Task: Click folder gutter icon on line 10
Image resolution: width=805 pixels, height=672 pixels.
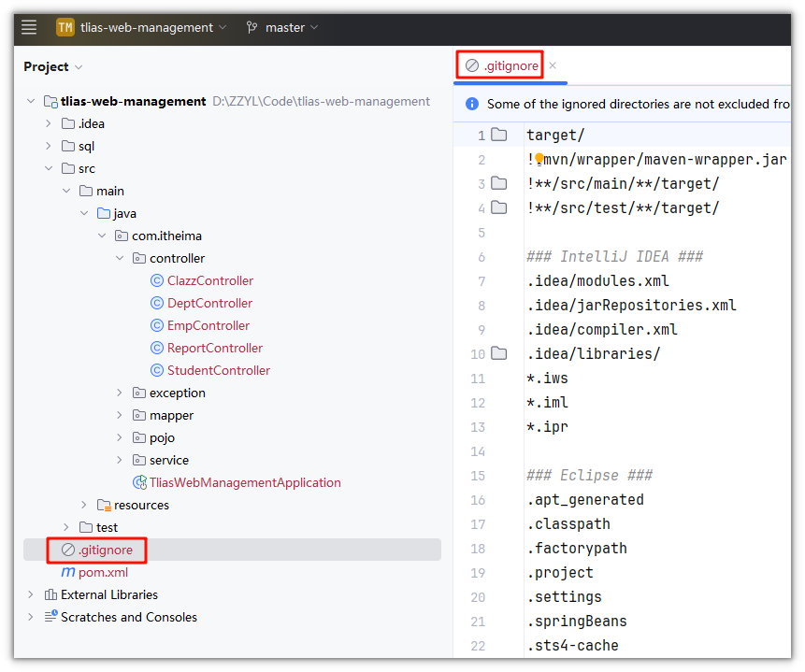Action: click(499, 353)
